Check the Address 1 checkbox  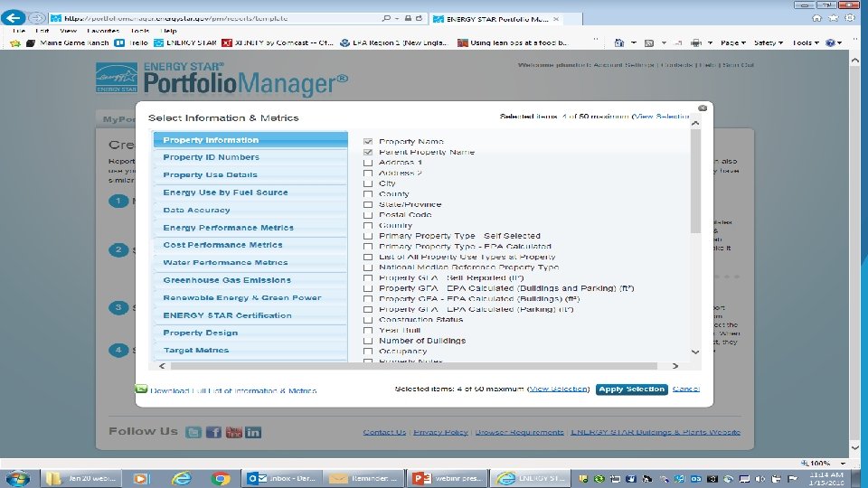pyautogui.click(x=368, y=163)
